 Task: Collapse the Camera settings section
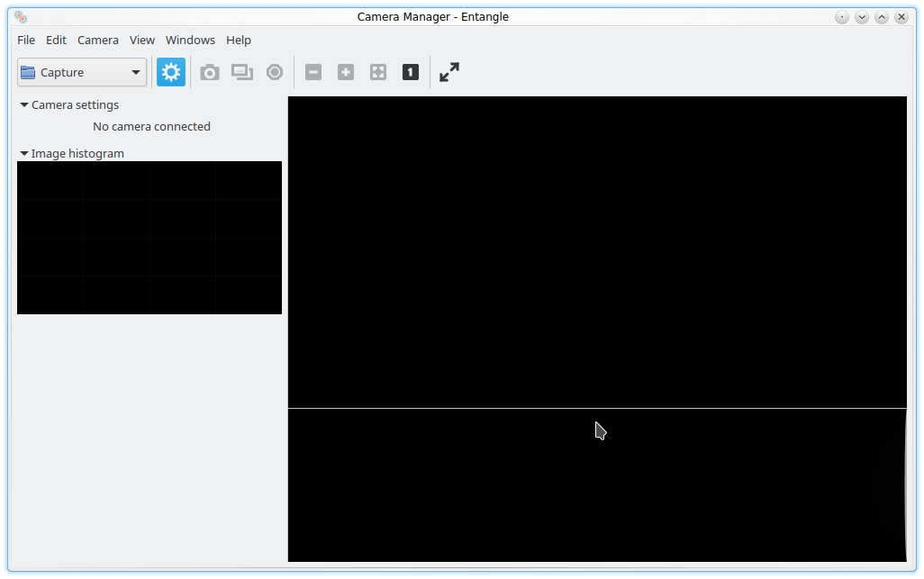tap(24, 105)
